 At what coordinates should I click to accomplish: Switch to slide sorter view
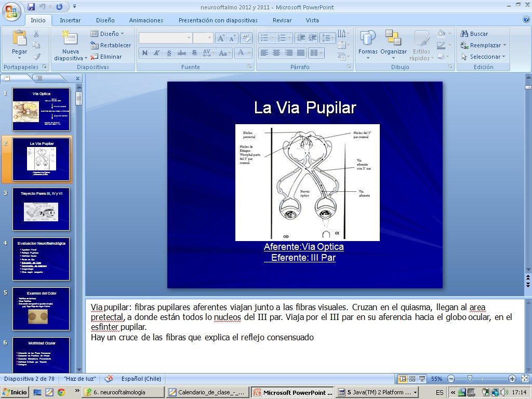click(x=412, y=379)
